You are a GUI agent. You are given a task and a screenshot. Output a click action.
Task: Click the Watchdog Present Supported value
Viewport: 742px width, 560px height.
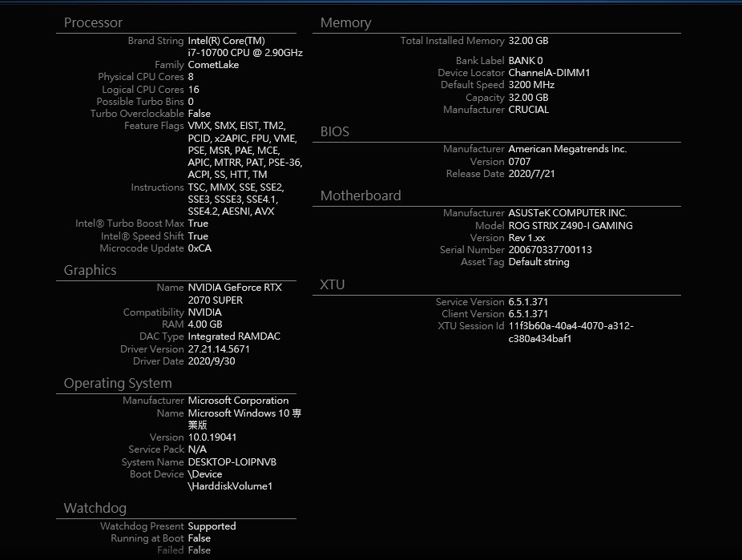[212, 526]
